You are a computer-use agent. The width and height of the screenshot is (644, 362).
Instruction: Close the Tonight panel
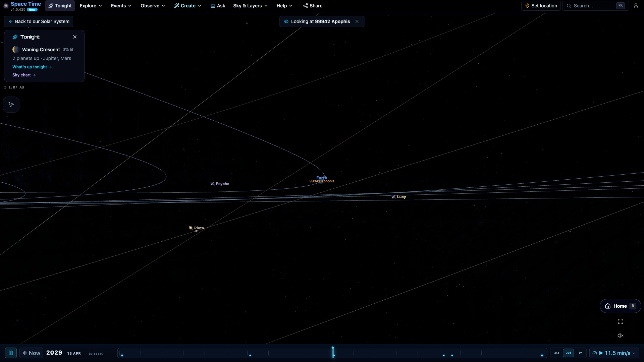(x=75, y=37)
